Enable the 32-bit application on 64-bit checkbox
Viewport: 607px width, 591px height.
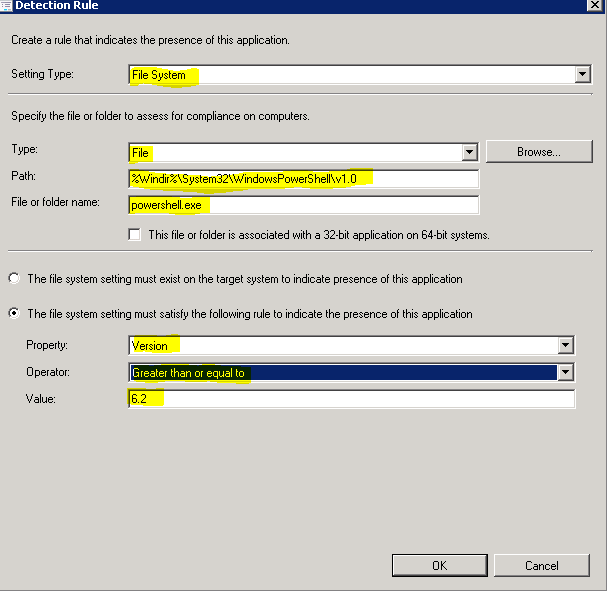point(134,235)
